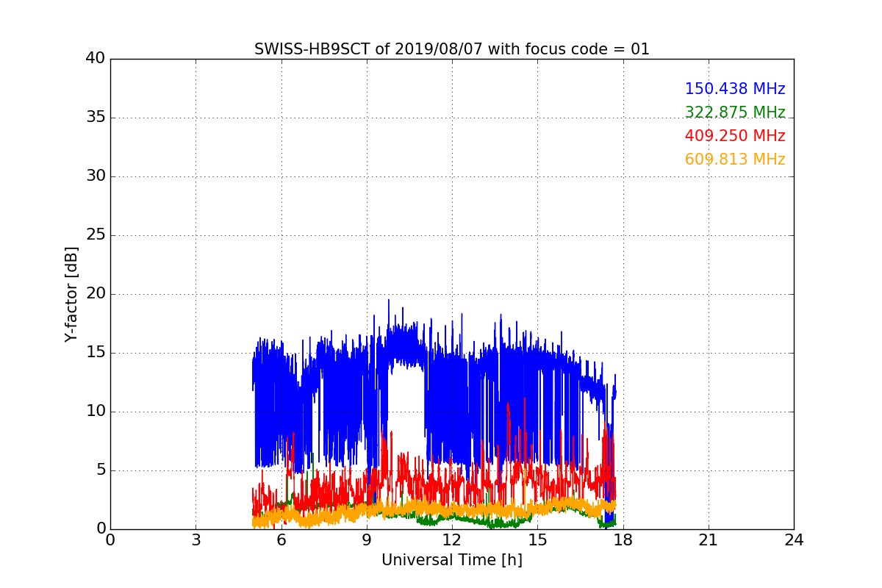The image size is (882, 588).
Task: Select the green 322.875 MHz legend label
Action: tap(735, 112)
